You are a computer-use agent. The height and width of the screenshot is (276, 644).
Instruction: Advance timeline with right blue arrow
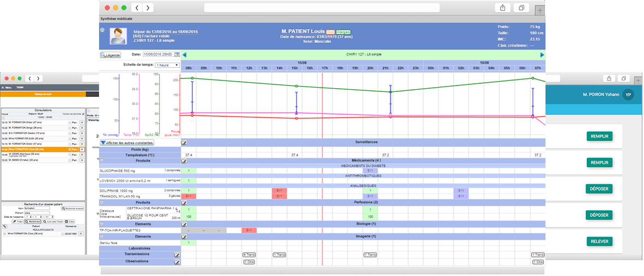click(542, 55)
